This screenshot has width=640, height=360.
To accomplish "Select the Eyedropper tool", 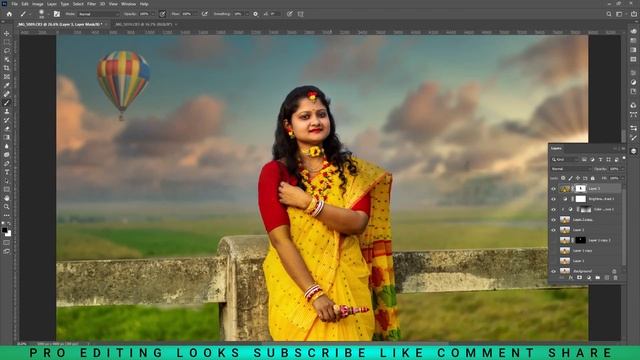I will tap(7, 85).
